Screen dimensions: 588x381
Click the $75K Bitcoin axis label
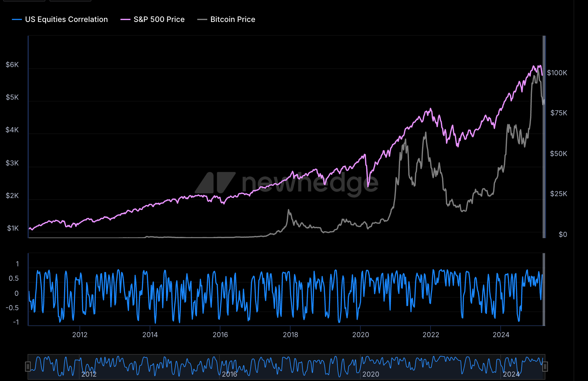coord(559,113)
